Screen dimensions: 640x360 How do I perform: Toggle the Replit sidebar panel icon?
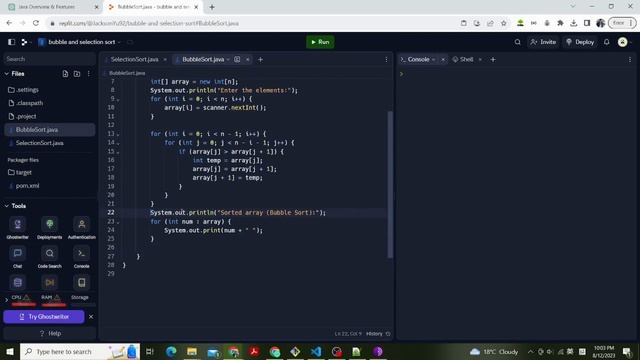tap(11, 42)
